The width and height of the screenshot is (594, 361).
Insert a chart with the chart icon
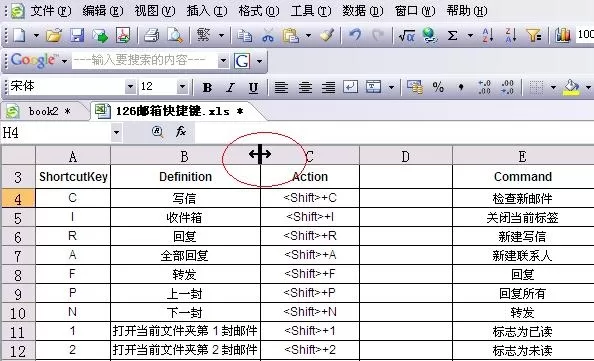tap(563, 36)
